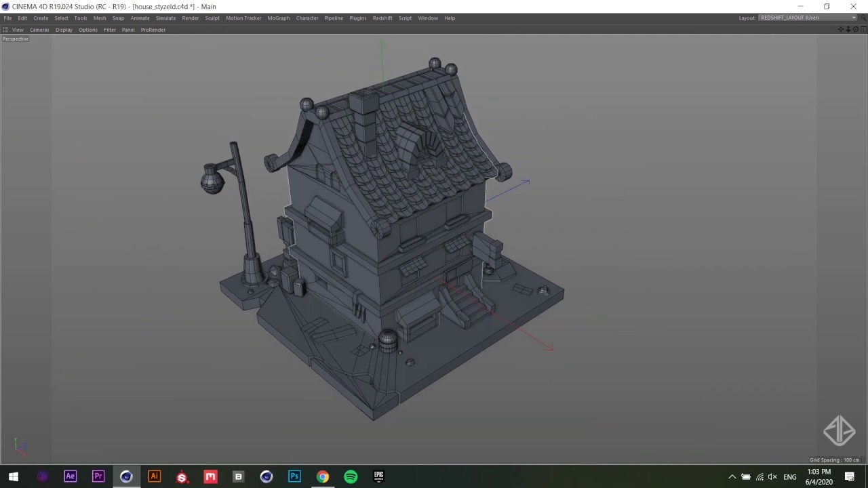The image size is (868, 488).
Task: Open Illustrator from the taskbar
Action: click(155, 476)
